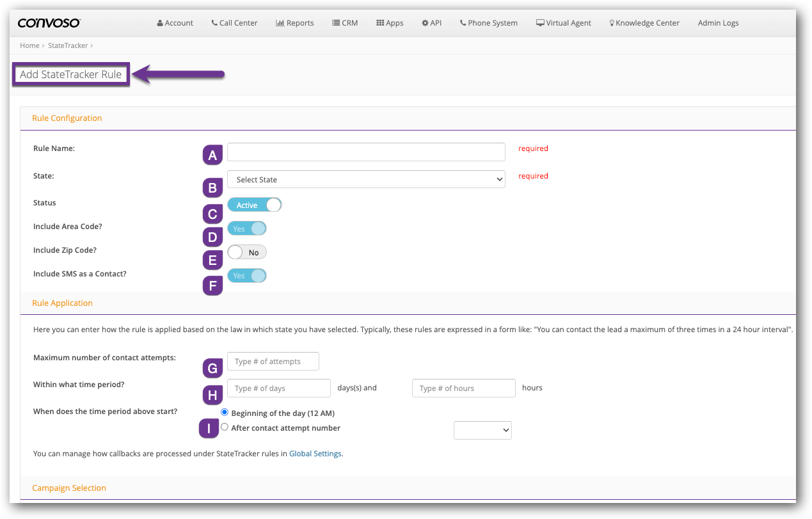This screenshot has width=812, height=519.
Task: Open the CRM menu
Action: tap(345, 23)
